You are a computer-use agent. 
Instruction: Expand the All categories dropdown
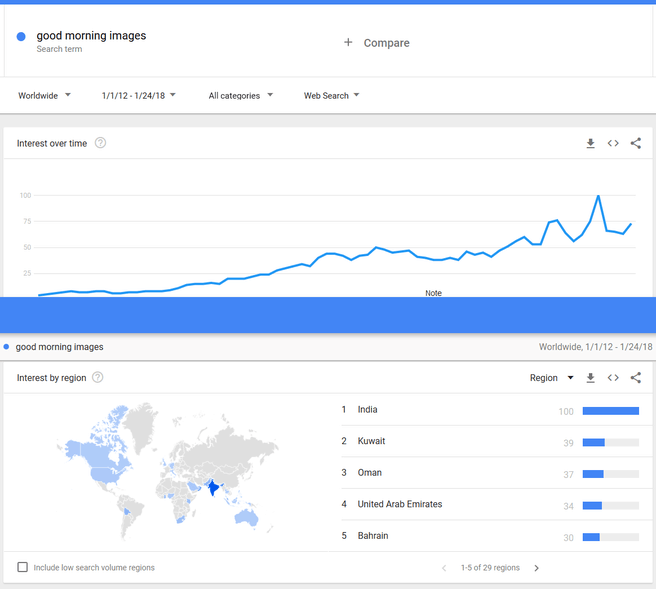coord(240,96)
